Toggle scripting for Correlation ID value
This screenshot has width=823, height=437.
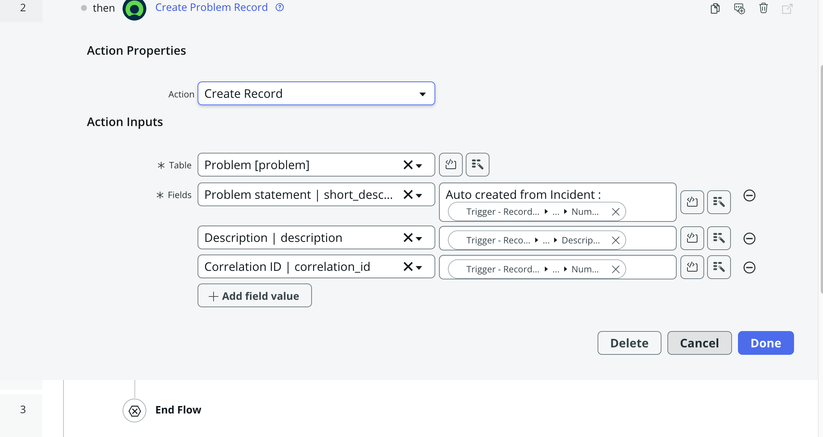click(692, 267)
